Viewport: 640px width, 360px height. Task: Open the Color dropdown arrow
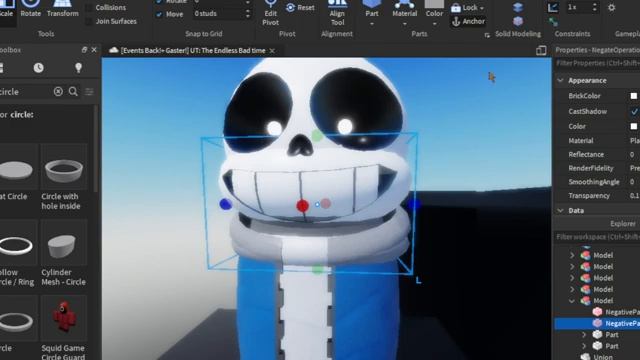(434, 24)
